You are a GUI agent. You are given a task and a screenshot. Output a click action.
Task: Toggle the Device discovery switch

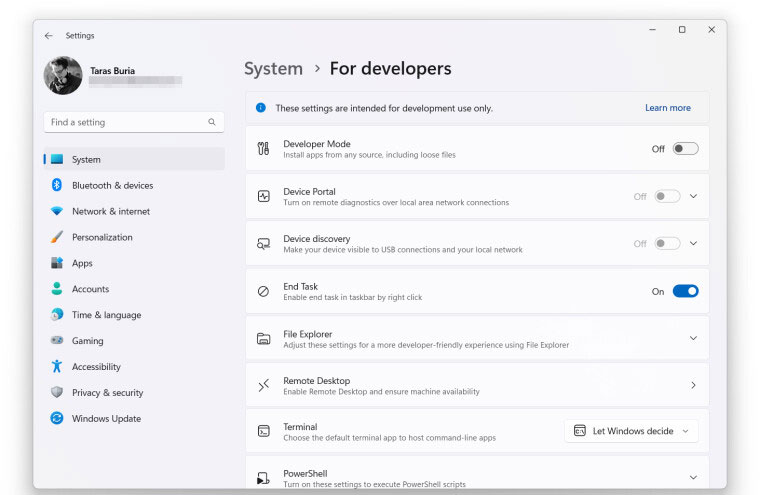pyautogui.click(x=667, y=243)
